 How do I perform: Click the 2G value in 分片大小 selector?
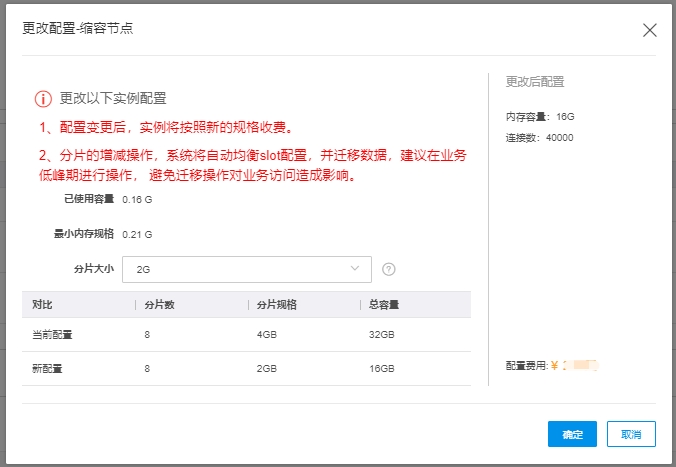(x=143, y=270)
